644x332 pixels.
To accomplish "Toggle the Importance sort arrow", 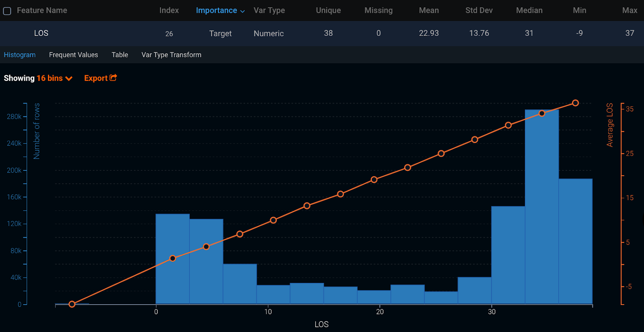I will [242, 11].
